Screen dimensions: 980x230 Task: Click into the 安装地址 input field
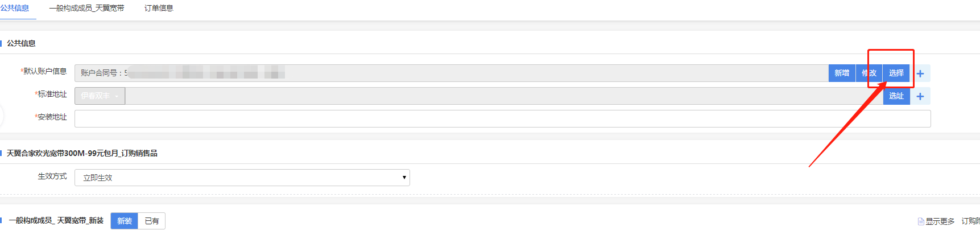[503, 118]
